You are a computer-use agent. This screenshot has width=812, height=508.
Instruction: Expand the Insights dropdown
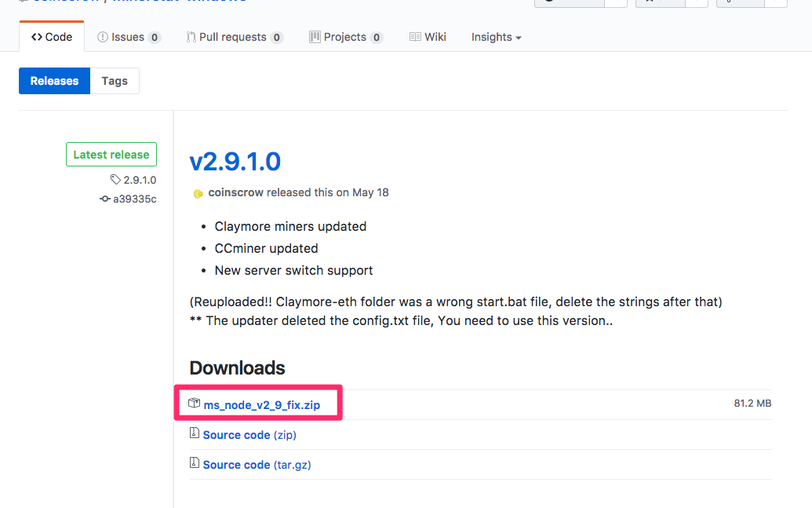[496, 37]
